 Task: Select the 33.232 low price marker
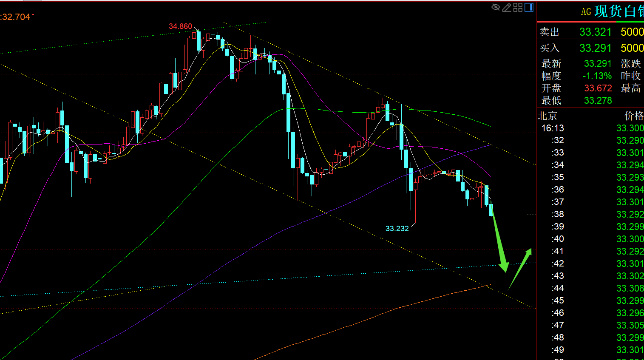(x=397, y=229)
